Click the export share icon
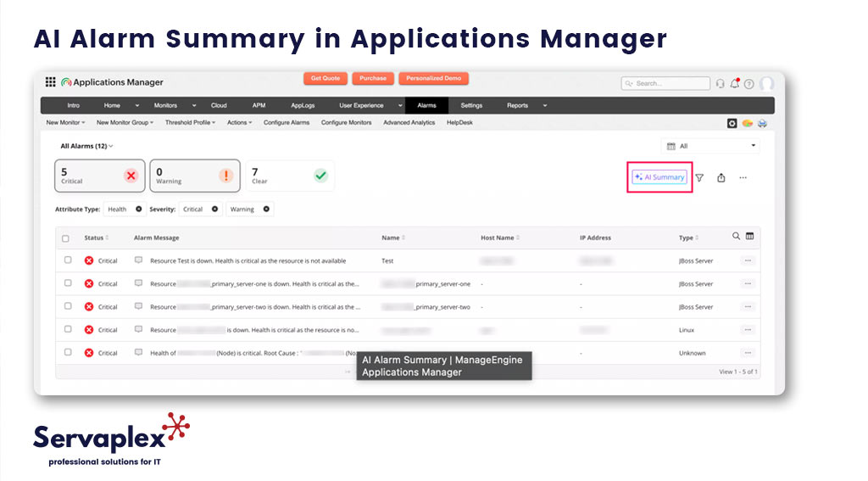 pyautogui.click(x=721, y=178)
